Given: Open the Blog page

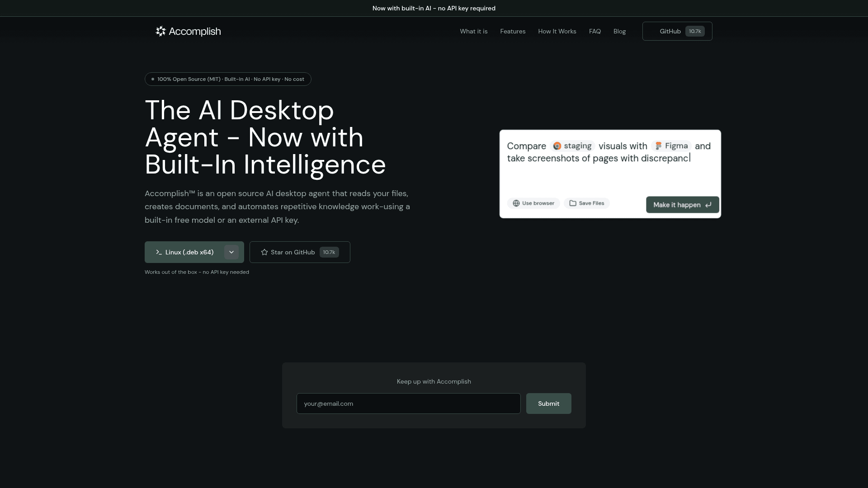Looking at the screenshot, I should click(619, 31).
